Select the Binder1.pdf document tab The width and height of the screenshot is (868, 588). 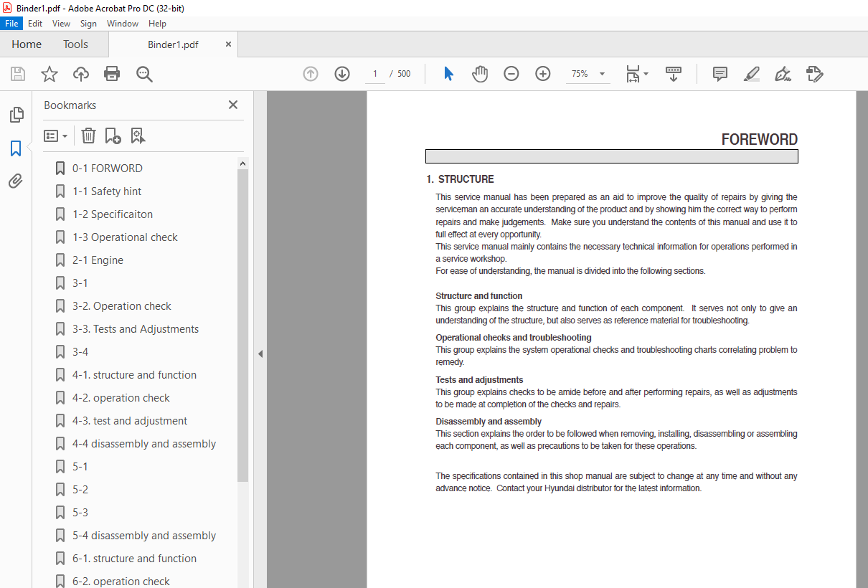point(173,44)
